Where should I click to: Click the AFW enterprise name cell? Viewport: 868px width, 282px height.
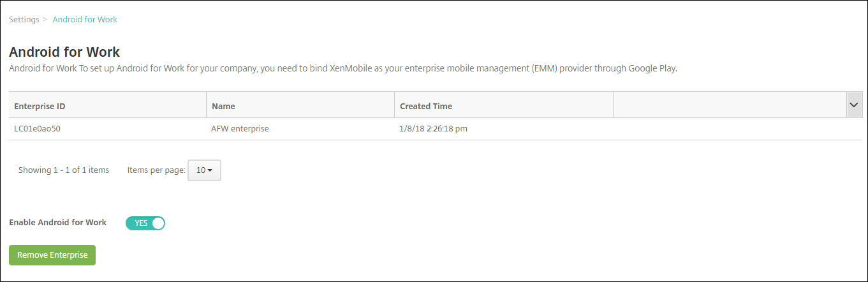[240, 129]
